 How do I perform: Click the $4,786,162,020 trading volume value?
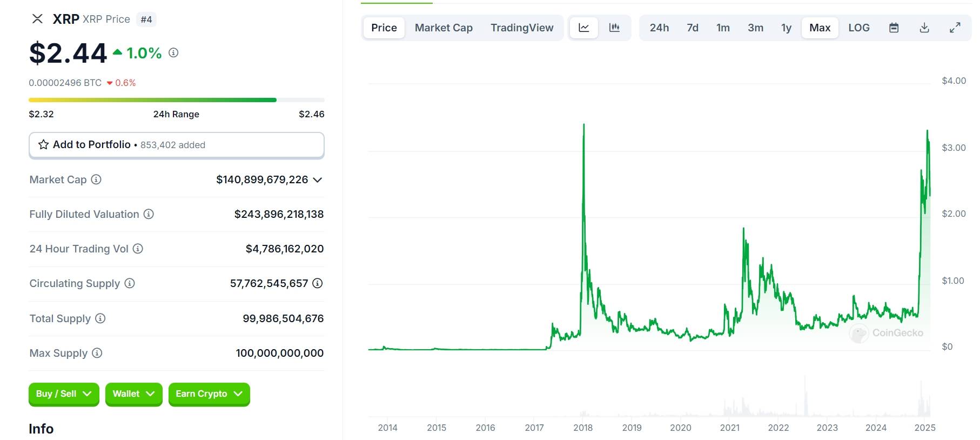(x=285, y=249)
